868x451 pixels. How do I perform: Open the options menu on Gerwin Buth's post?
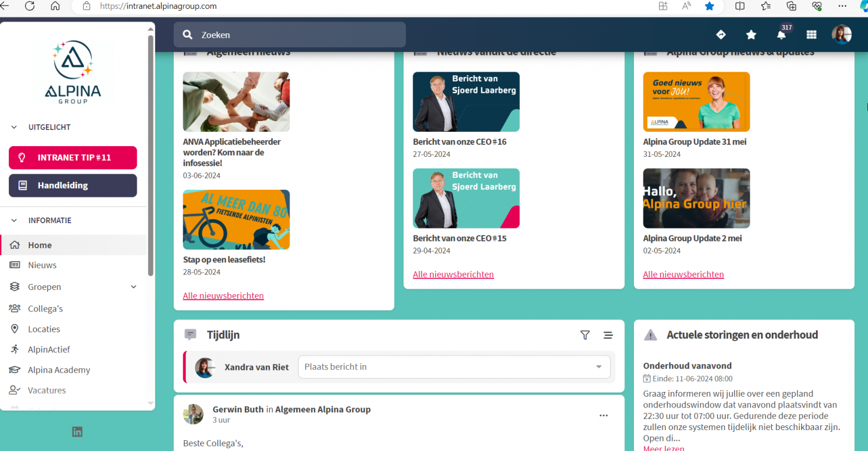(x=604, y=415)
